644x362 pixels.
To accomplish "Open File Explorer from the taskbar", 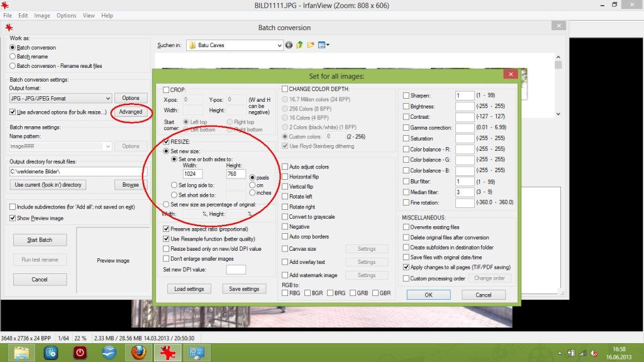I will 22,353.
